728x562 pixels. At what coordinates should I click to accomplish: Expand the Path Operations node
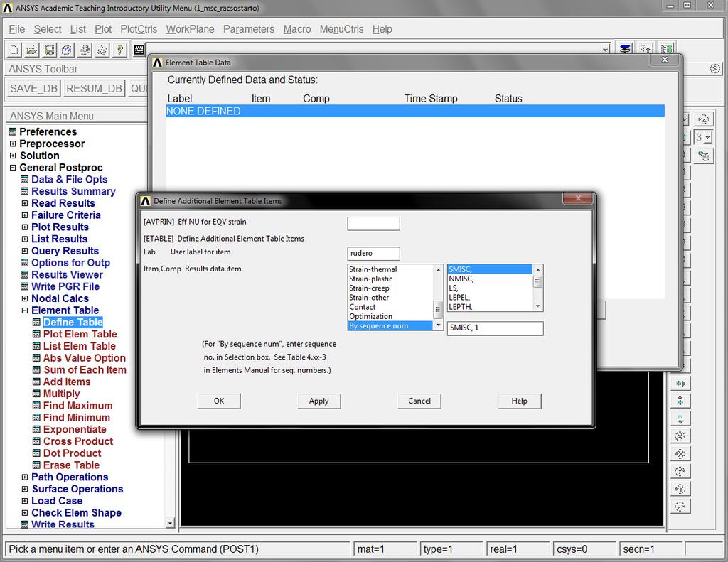25,477
